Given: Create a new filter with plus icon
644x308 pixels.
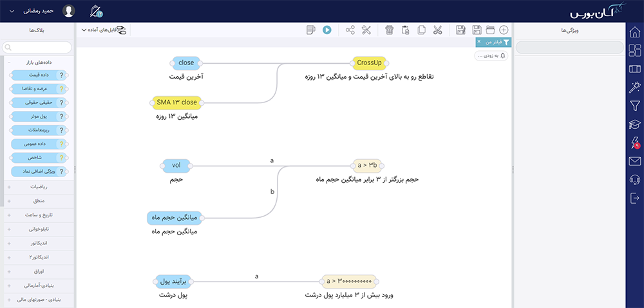Looking at the screenshot, I should tap(504, 30).
